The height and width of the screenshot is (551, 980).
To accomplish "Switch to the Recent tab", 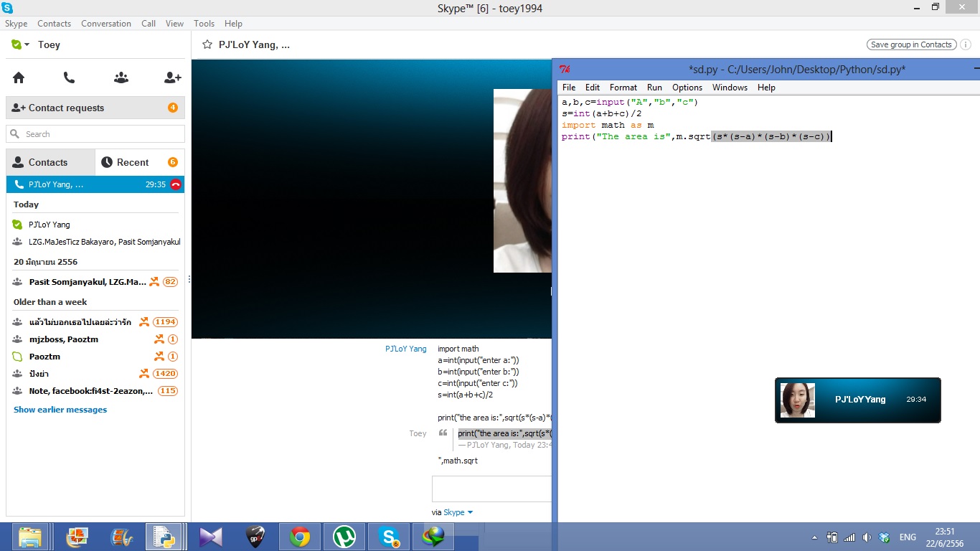I will (x=140, y=162).
